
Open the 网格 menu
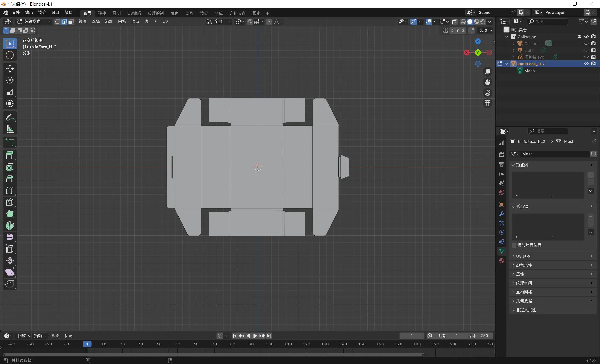[122, 22]
